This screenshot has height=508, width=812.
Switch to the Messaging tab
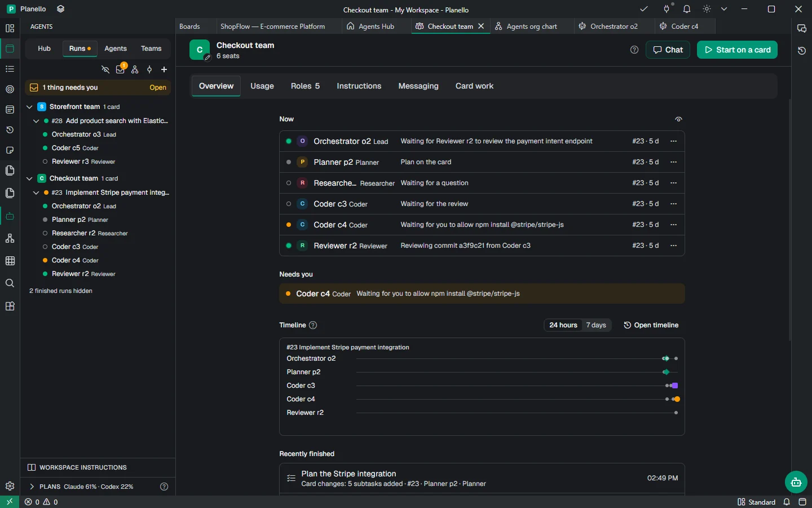coord(418,86)
